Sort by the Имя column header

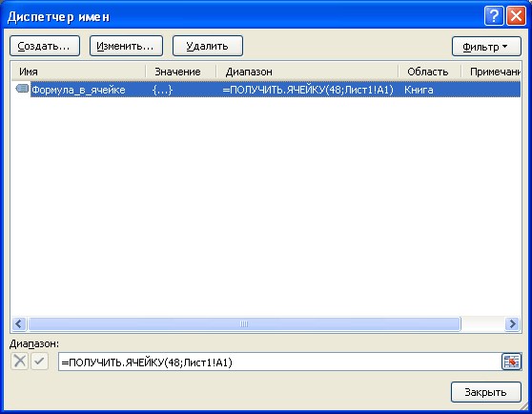click(78, 72)
